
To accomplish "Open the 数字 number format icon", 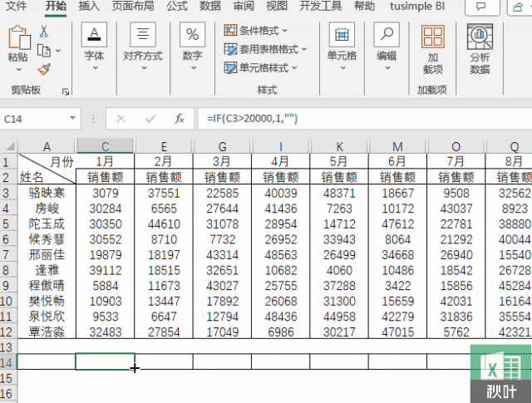I will 192,35.
